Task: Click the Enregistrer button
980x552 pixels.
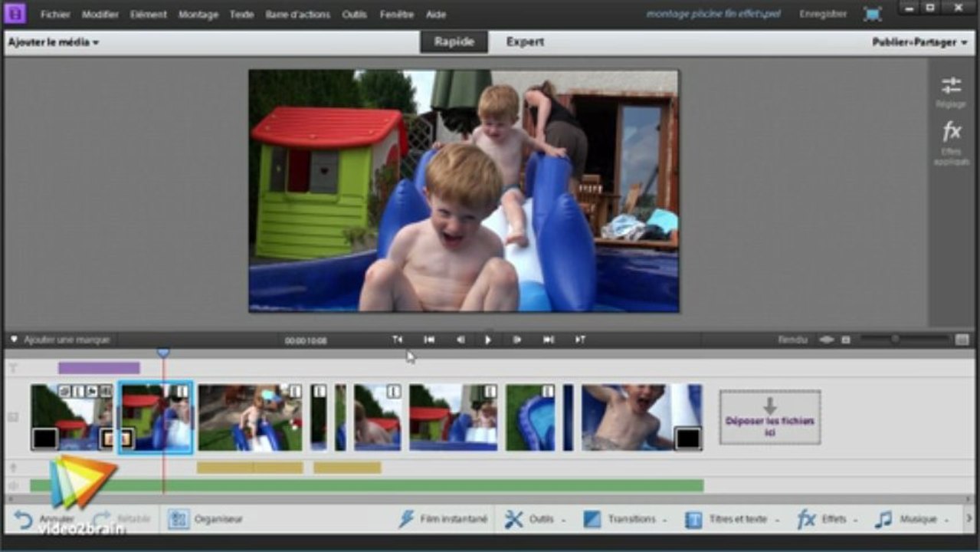Action: pos(823,14)
